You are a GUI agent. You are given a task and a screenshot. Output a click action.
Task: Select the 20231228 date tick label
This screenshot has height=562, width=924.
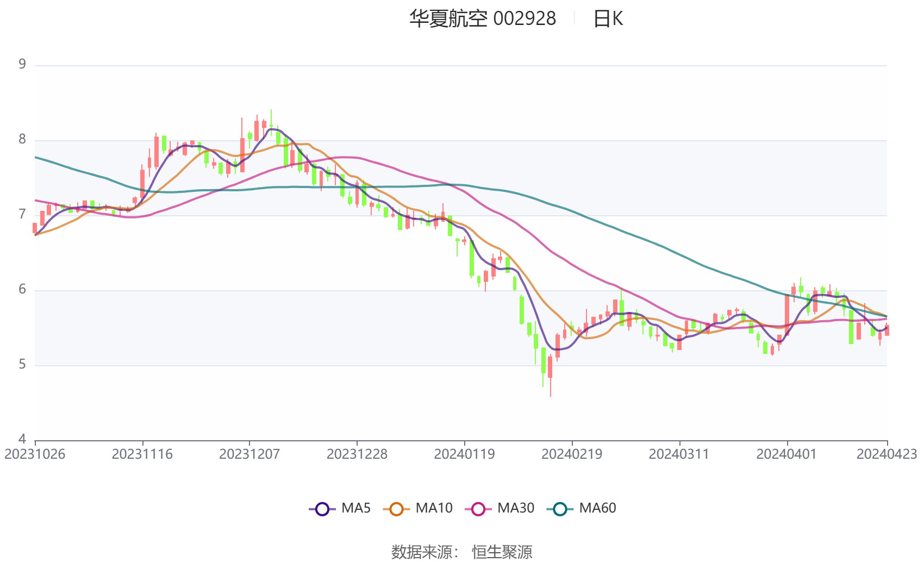[357, 454]
